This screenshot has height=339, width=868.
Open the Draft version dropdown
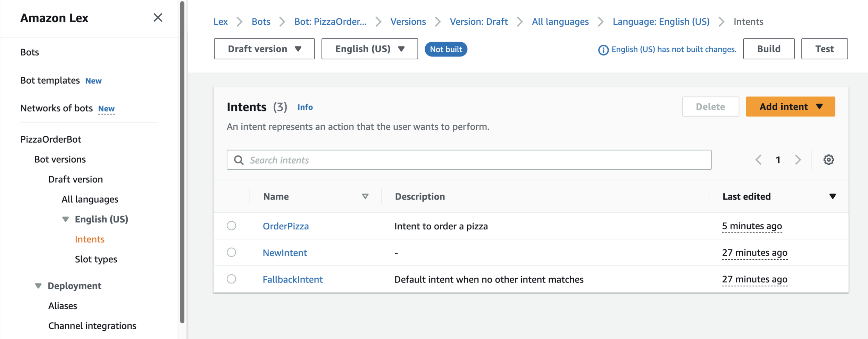pyautogui.click(x=264, y=49)
